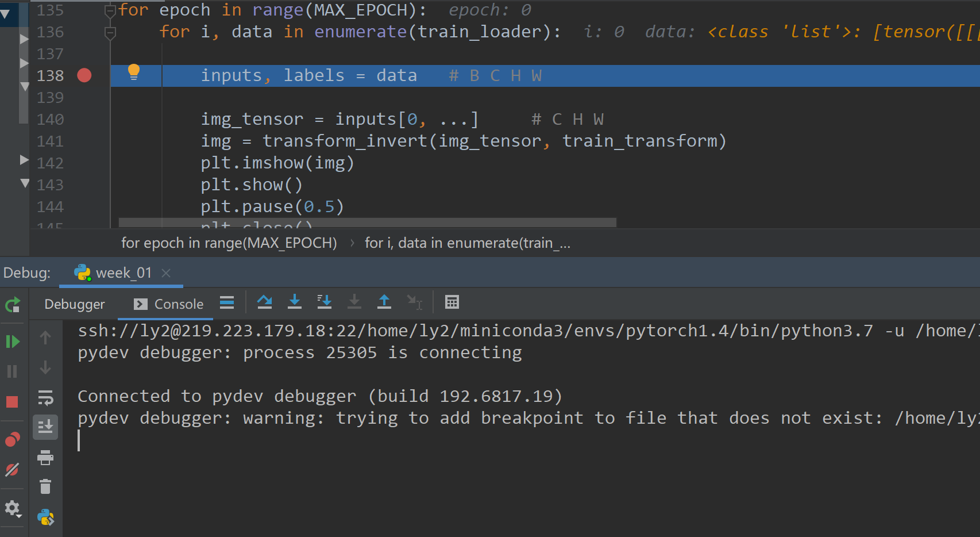This screenshot has width=980, height=537.
Task: Click breadcrumb 'for i, data in enumerate(train_...'
Action: [468, 243]
